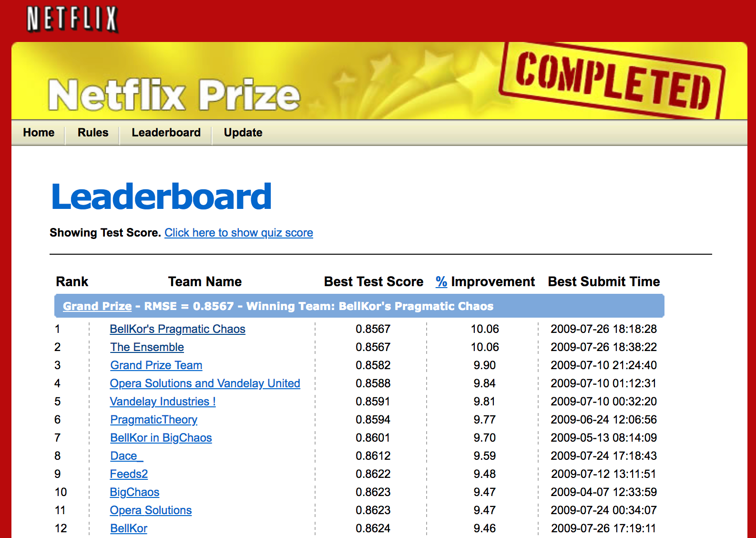The width and height of the screenshot is (756, 538).
Task: Open BellKor's Pragmatic Chaos team link
Action: tap(177, 329)
